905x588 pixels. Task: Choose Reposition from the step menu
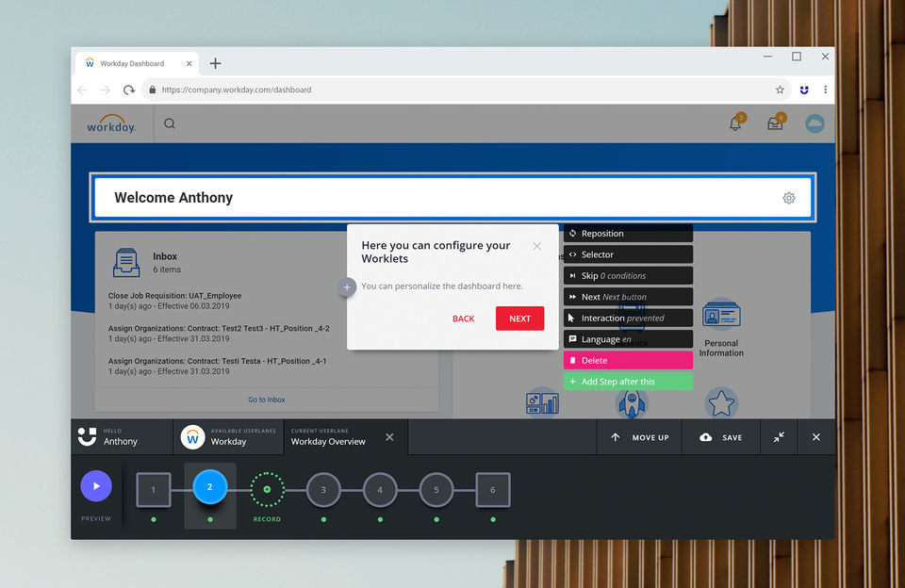628,233
